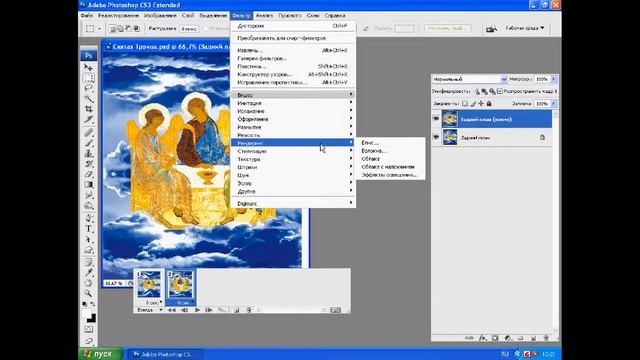640x360 pixels.
Task: Click the Пуск start button
Action: pos(100,354)
